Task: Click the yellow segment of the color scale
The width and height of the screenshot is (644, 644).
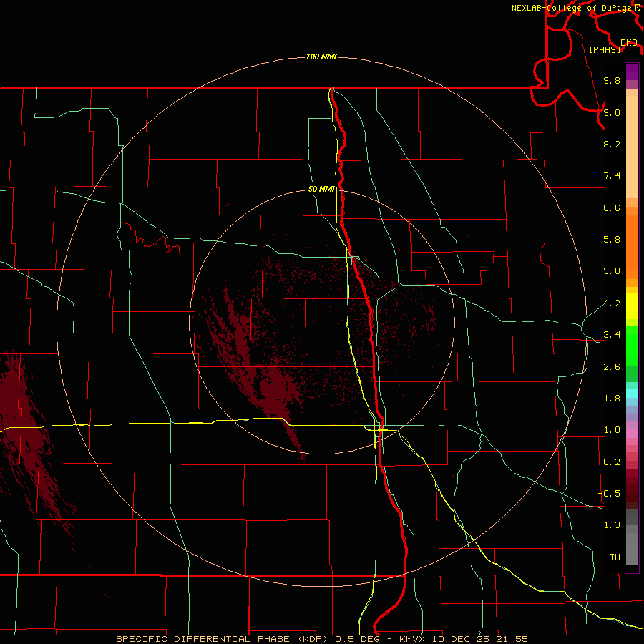Action: click(x=632, y=306)
